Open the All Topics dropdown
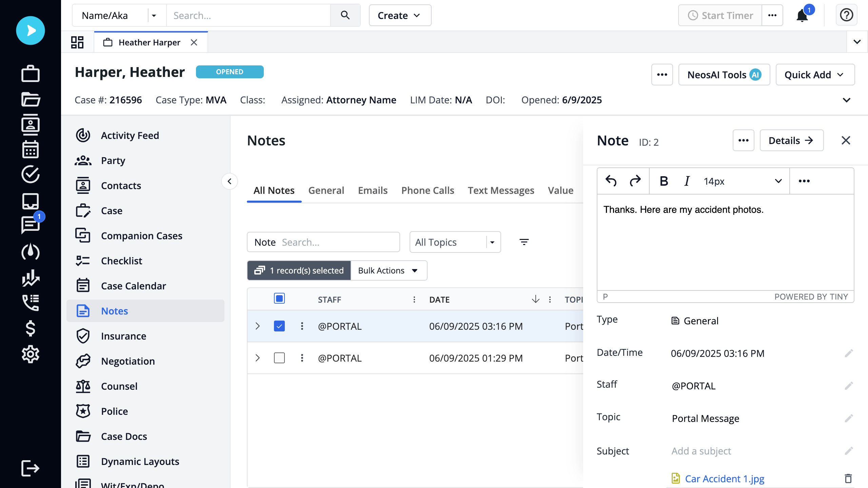 (x=493, y=242)
